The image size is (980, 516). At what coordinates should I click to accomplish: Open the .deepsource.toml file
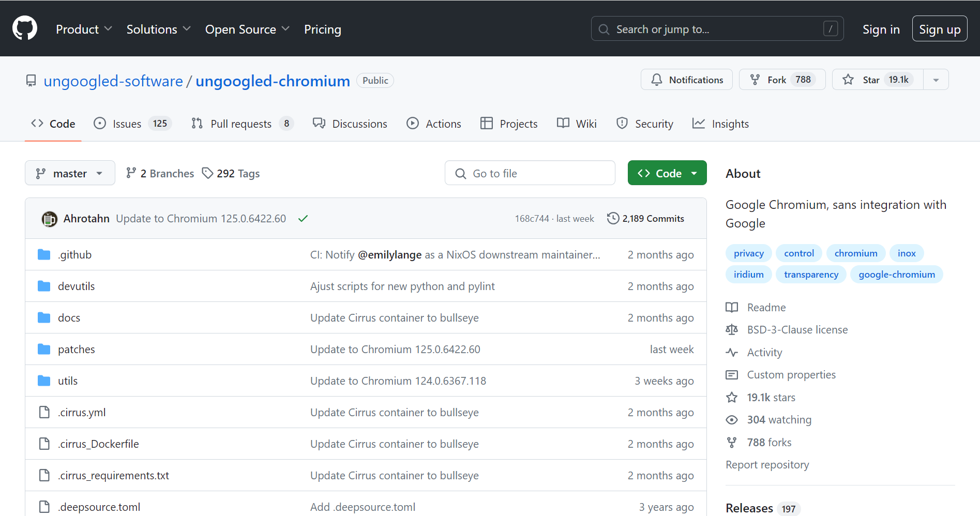tap(99, 507)
